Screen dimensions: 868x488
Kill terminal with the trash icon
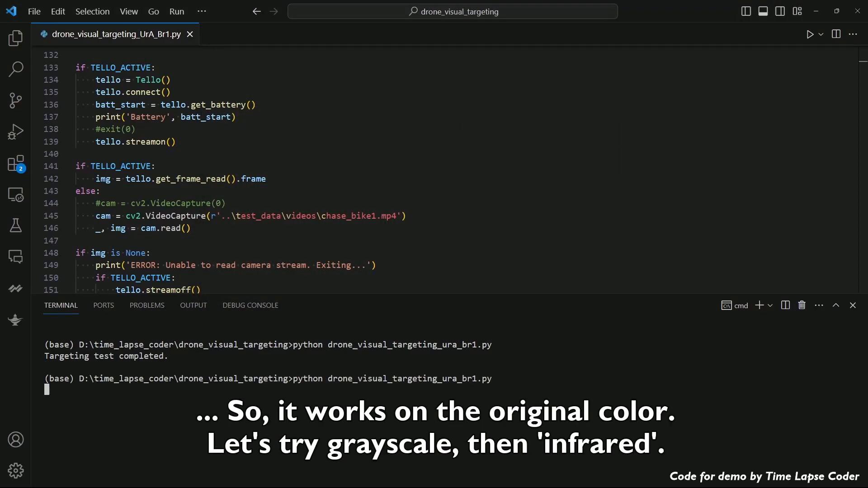tap(802, 305)
